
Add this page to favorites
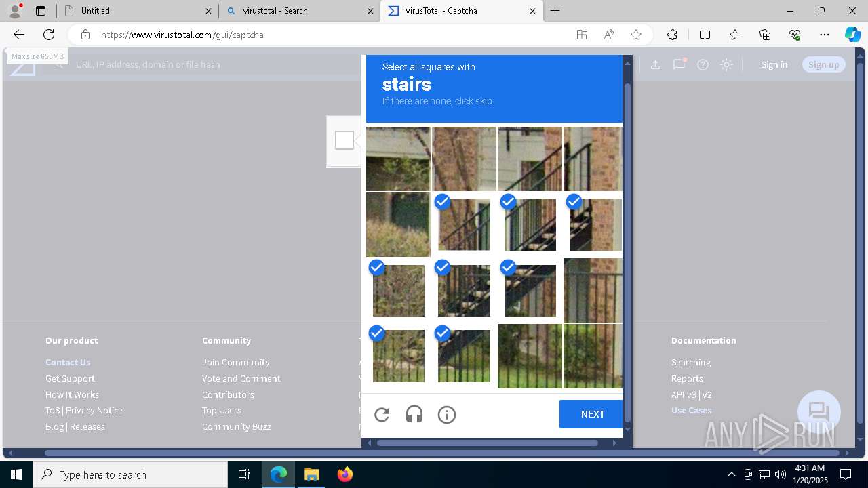pos(636,35)
